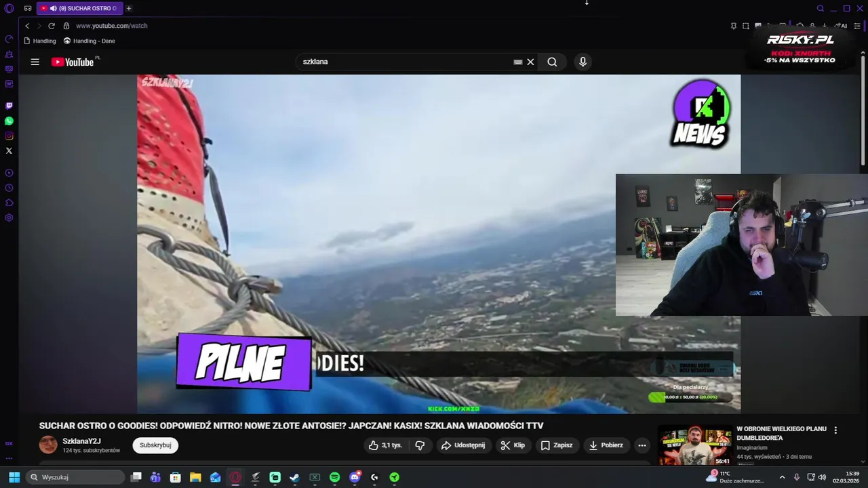Open a new tab with plus button
This screenshot has width=868, height=488.
[129, 8]
